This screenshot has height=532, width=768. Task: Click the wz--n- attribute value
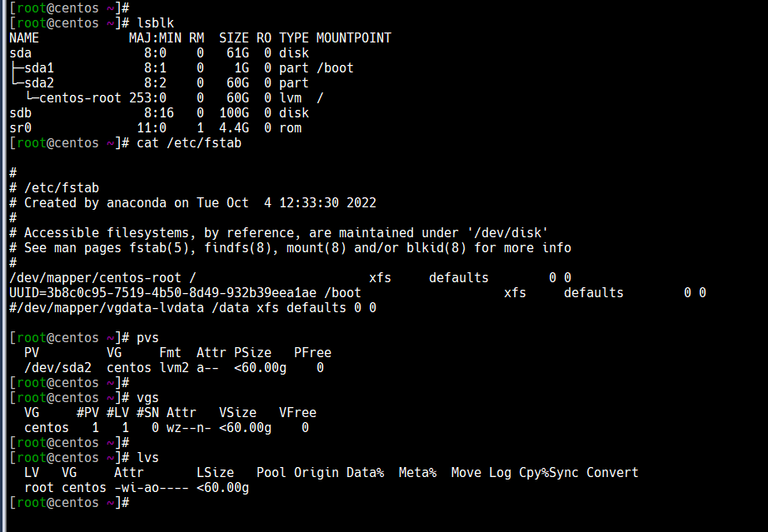click(x=189, y=428)
